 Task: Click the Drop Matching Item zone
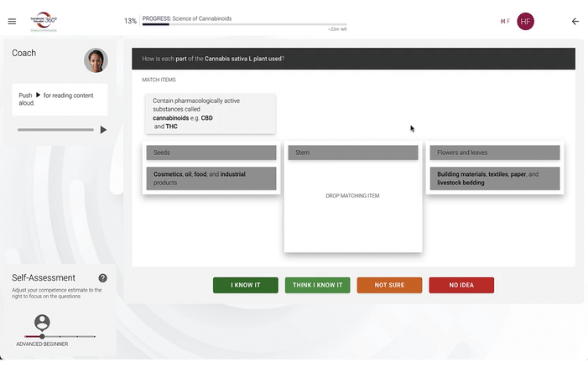click(x=353, y=195)
